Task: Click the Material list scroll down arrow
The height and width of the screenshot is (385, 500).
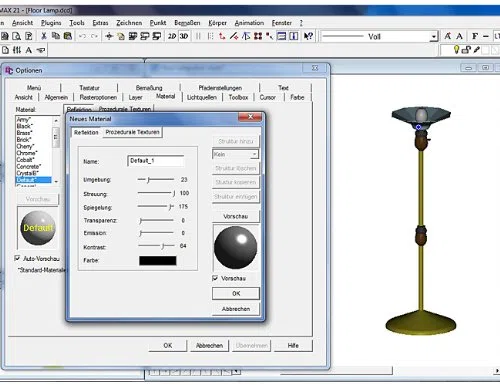Action: point(56,181)
